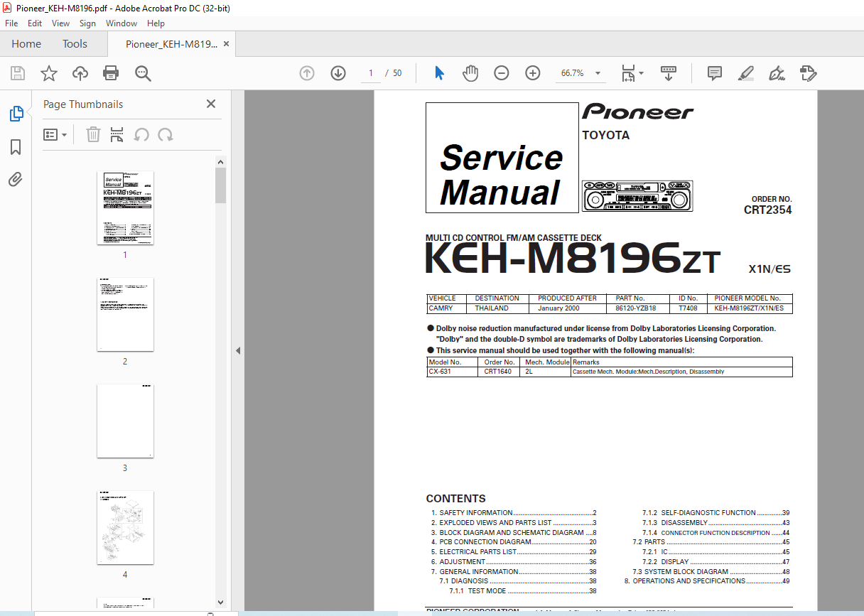This screenshot has width=864, height=616.
Task: Click contents entry 7.3 SYSTEM BLOCK DIAGRAM
Action: pyautogui.click(x=711, y=572)
